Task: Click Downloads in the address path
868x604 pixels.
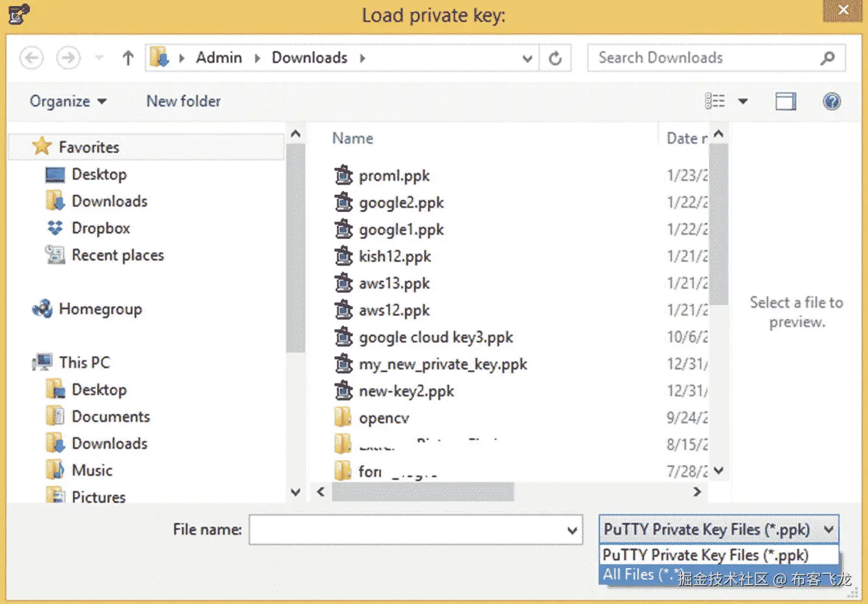Action: 309,58
